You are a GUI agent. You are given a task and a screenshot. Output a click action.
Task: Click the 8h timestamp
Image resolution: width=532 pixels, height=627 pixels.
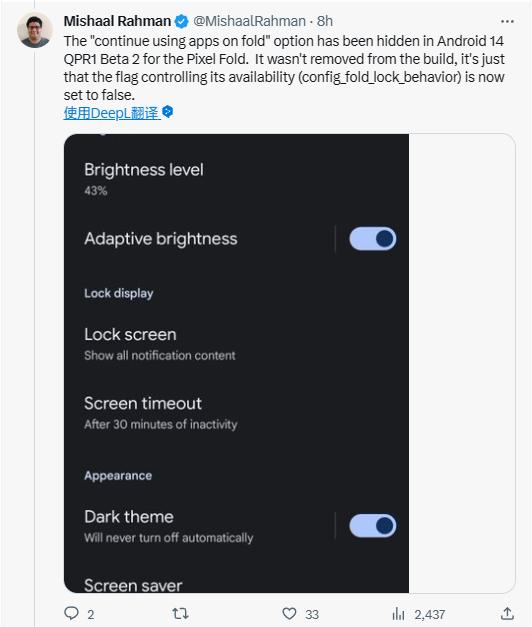325,21
